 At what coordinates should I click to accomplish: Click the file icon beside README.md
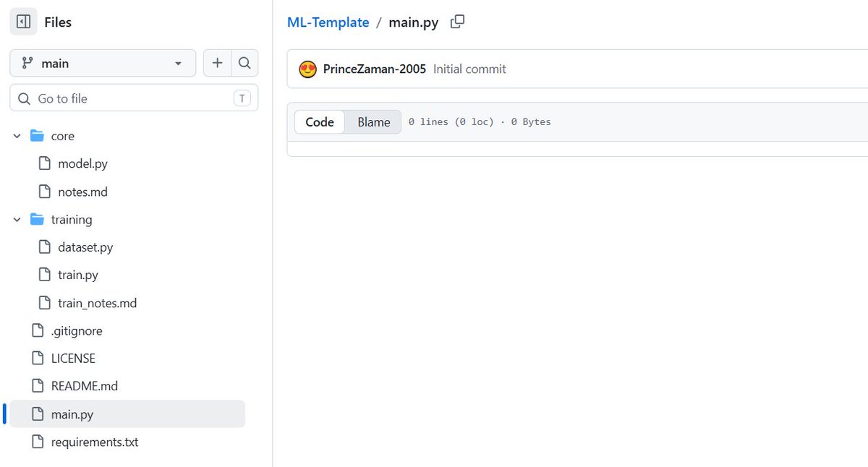38,386
